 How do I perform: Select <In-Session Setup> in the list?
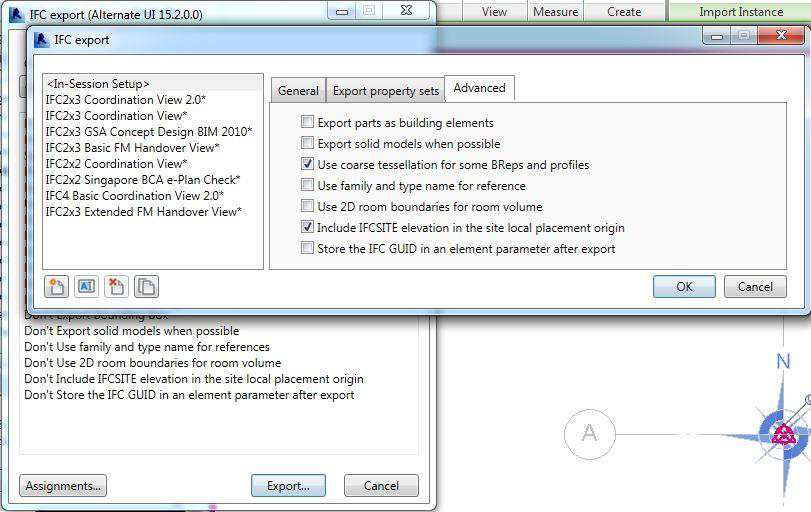pos(153,84)
